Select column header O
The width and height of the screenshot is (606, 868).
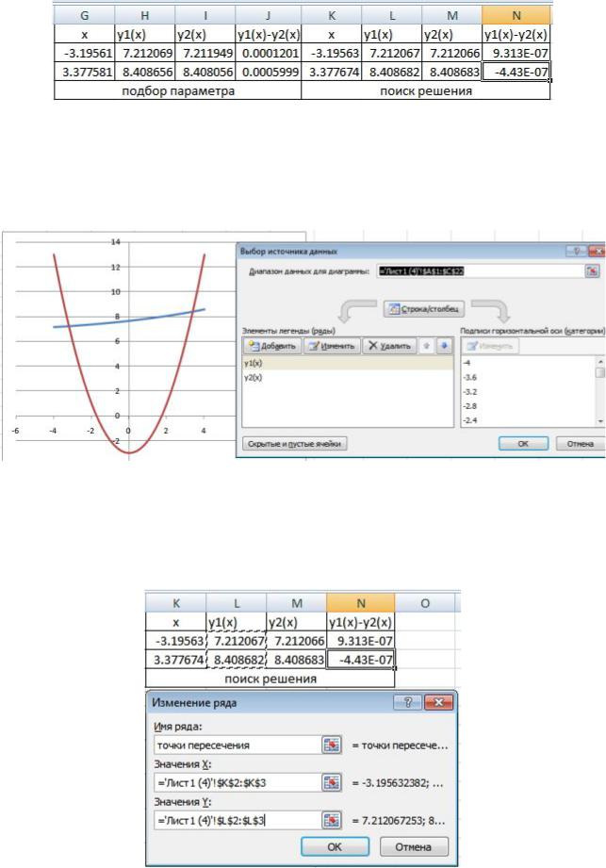pos(424,603)
